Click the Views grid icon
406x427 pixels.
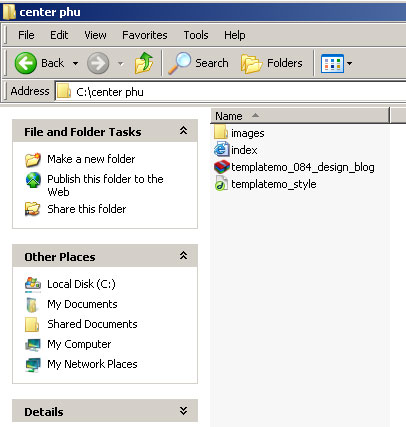pyautogui.click(x=332, y=63)
